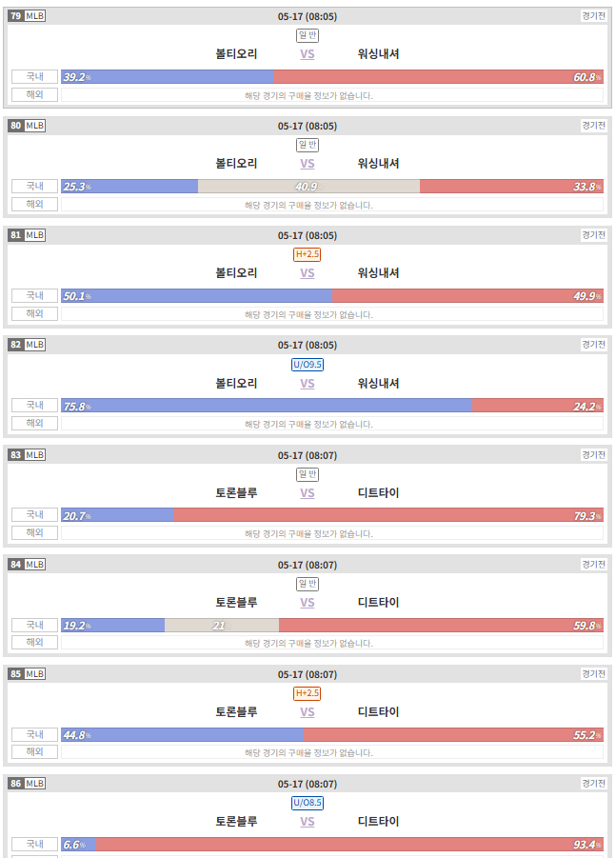Click the 21% draw segment on match 84
This screenshot has height=858, width=616.
point(222,625)
